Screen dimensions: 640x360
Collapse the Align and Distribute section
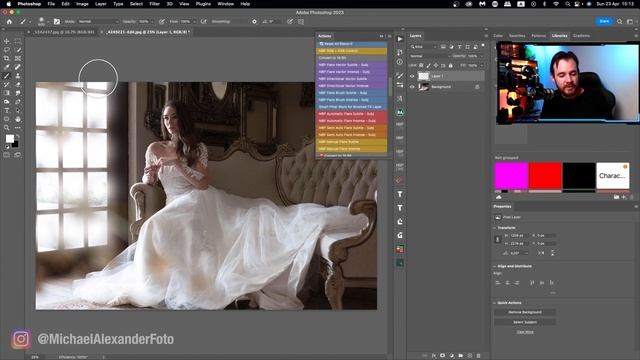point(495,266)
